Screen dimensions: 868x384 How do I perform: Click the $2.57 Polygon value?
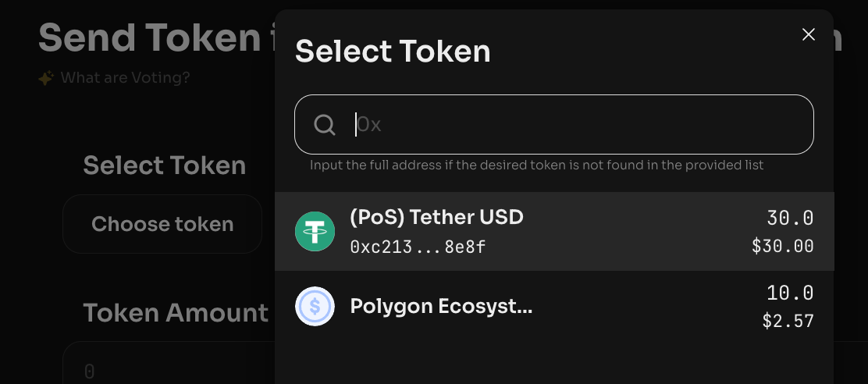click(788, 321)
